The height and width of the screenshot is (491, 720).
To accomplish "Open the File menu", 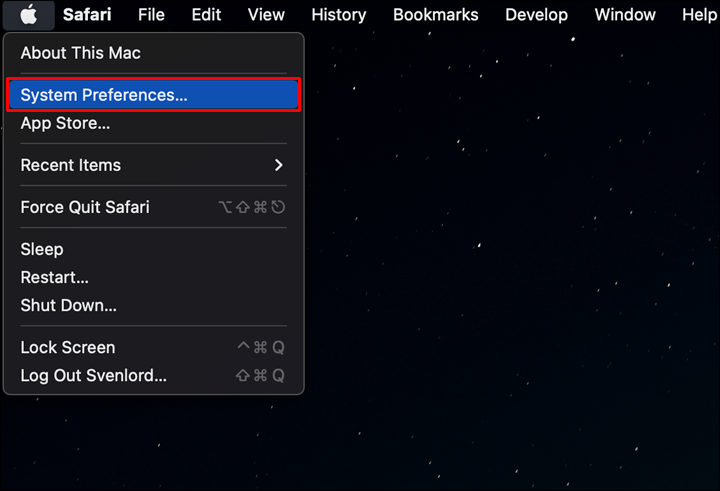I will pyautogui.click(x=151, y=15).
